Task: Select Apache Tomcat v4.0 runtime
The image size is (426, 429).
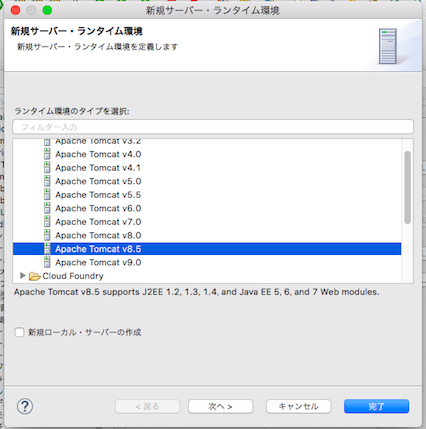Action: click(98, 154)
